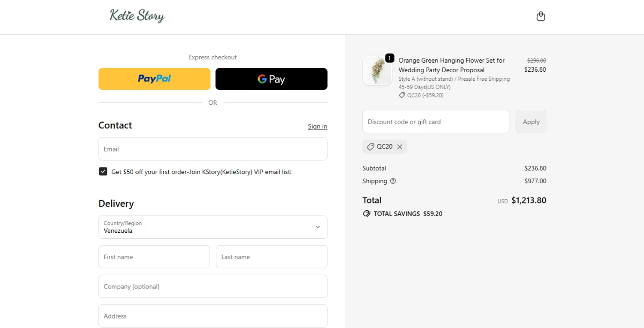Focus the Last name field

(272, 257)
